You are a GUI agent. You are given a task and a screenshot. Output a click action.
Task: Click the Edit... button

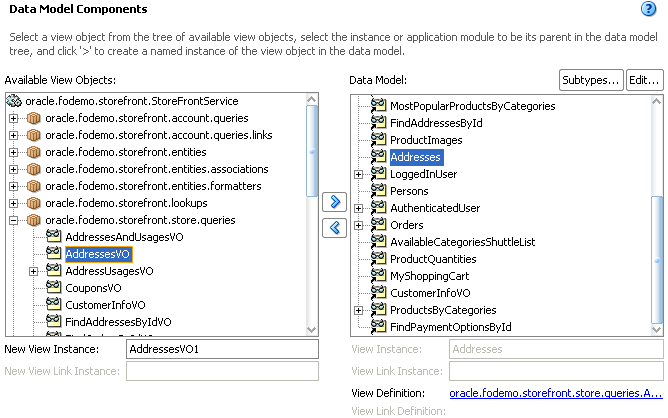(644, 80)
